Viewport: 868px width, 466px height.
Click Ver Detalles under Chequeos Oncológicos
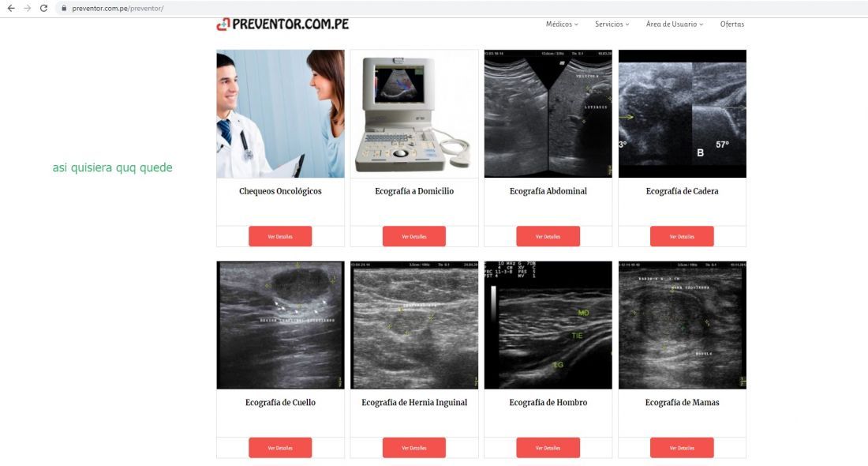click(x=280, y=237)
